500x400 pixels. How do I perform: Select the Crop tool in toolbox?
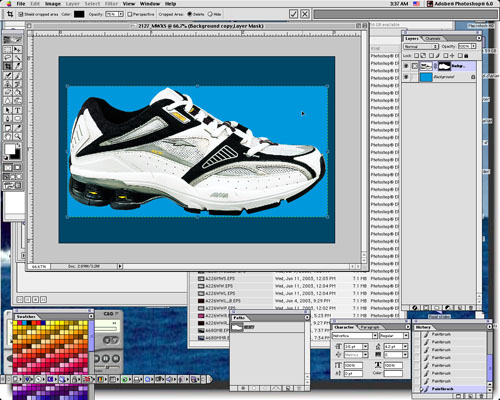click(x=8, y=66)
